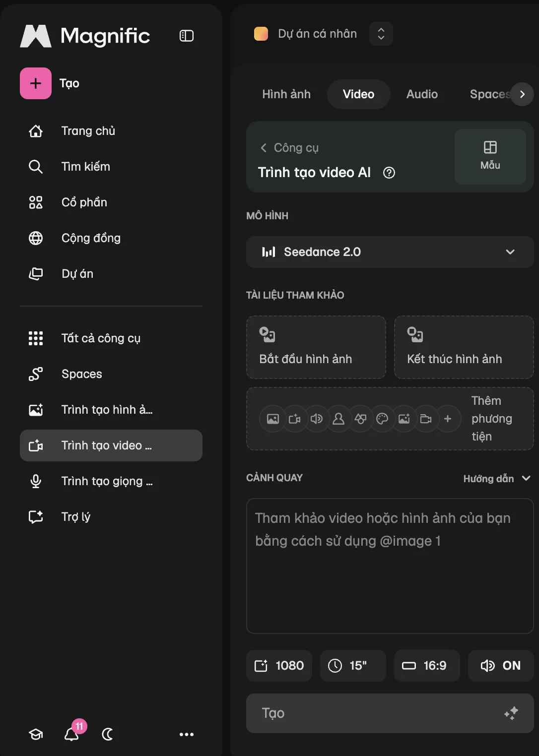Click the Magnific logo

tap(85, 36)
